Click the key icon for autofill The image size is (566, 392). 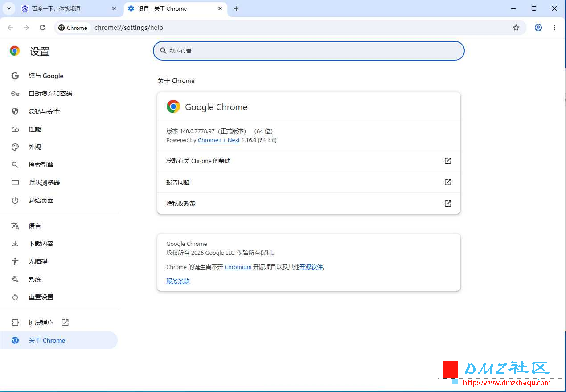(x=15, y=94)
